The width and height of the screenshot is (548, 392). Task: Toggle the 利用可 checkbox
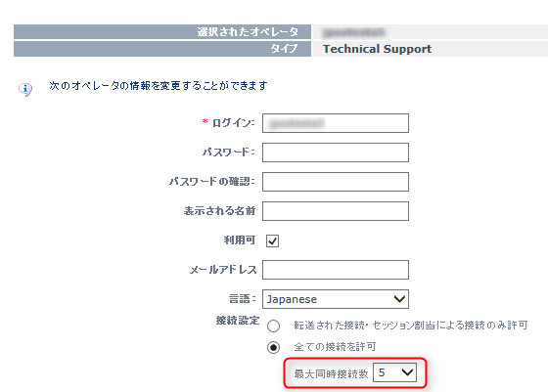click(272, 240)
